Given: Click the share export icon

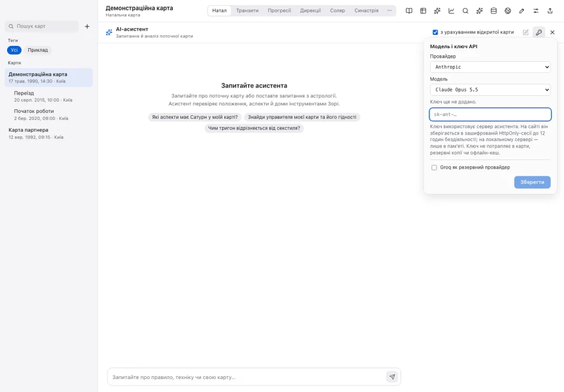Looking at the screenshot, I should (x=550, y=11).
